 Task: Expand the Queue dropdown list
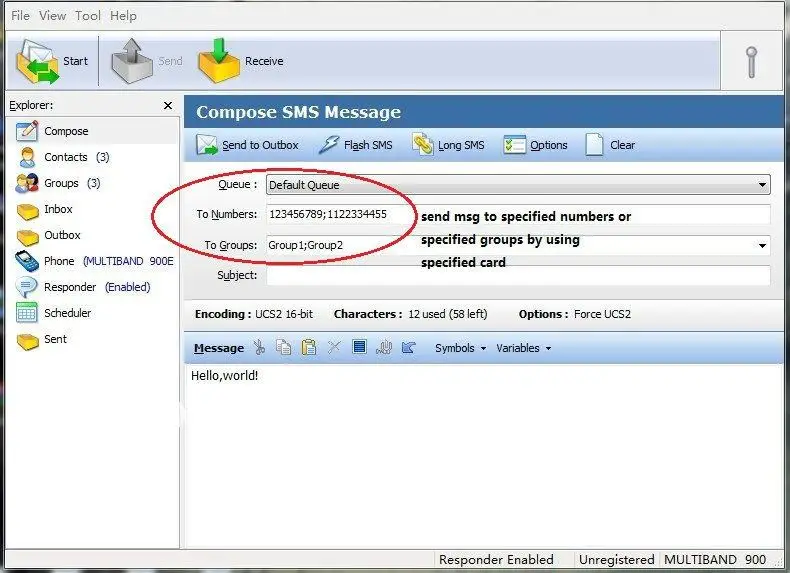click(x=763, y=185)
